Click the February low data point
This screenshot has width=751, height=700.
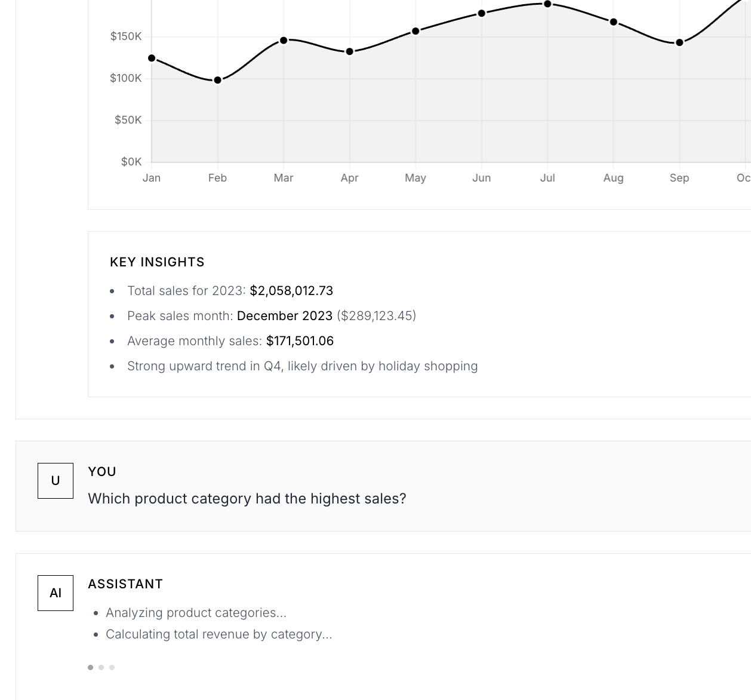tap(217, 79)
